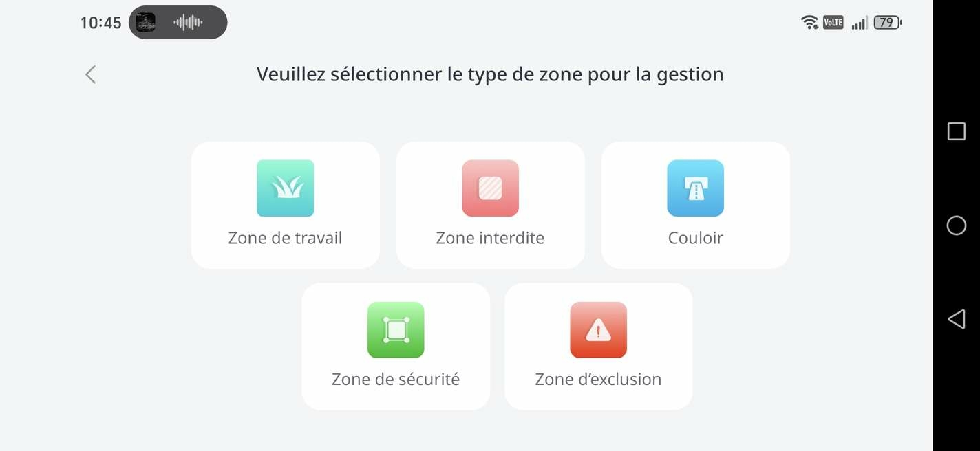Tap the blue road Couloir icon

695,188
